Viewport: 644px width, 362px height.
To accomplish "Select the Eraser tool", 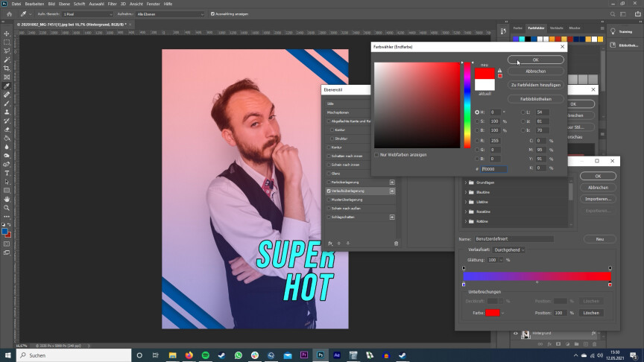I will pos(7,129).
